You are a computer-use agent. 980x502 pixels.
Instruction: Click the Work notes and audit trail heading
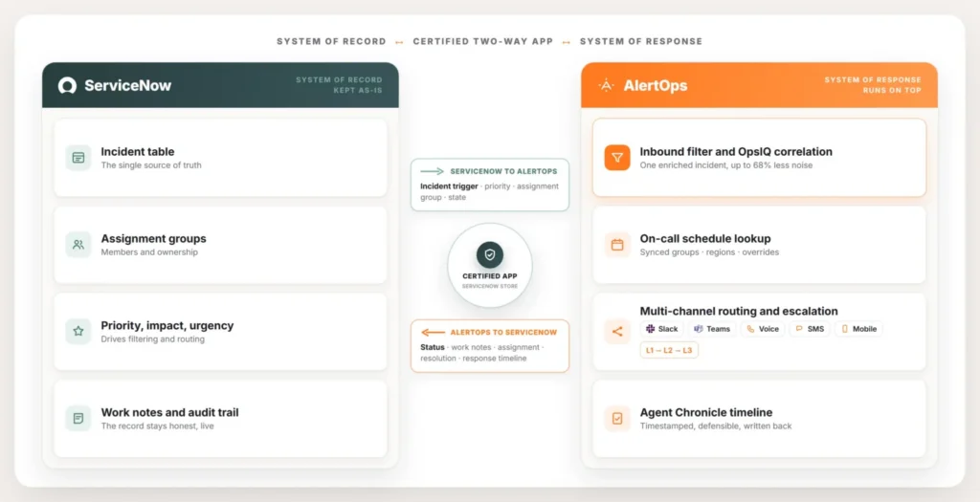tap(170, 412)
